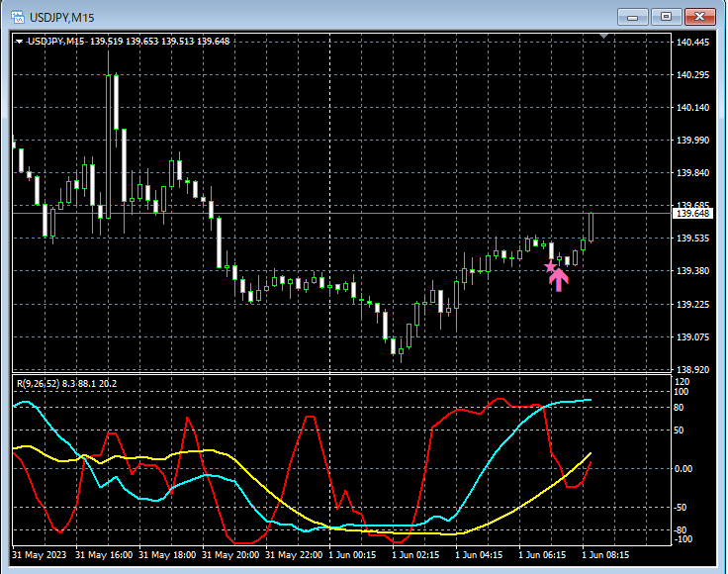Screen dimensions: 728x574
Task: Click the 31 May 22:00 time label
Action: coord(294,555)
